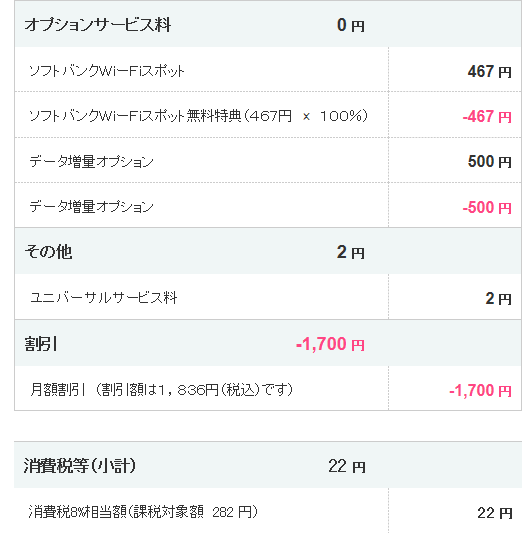This screenshot has width=528, height=533.
Task: Select the ユニバーサルサービス料 row label
Action: (104, 297)
